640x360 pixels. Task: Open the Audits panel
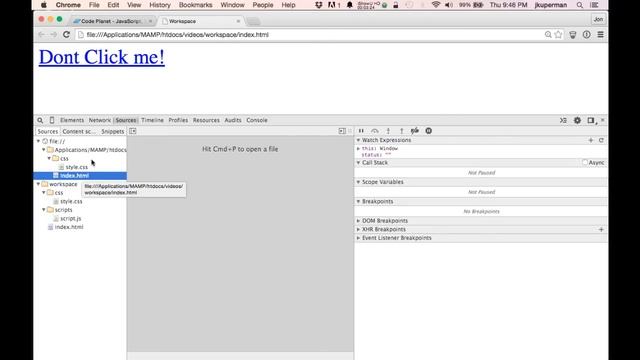coord(233,120)
